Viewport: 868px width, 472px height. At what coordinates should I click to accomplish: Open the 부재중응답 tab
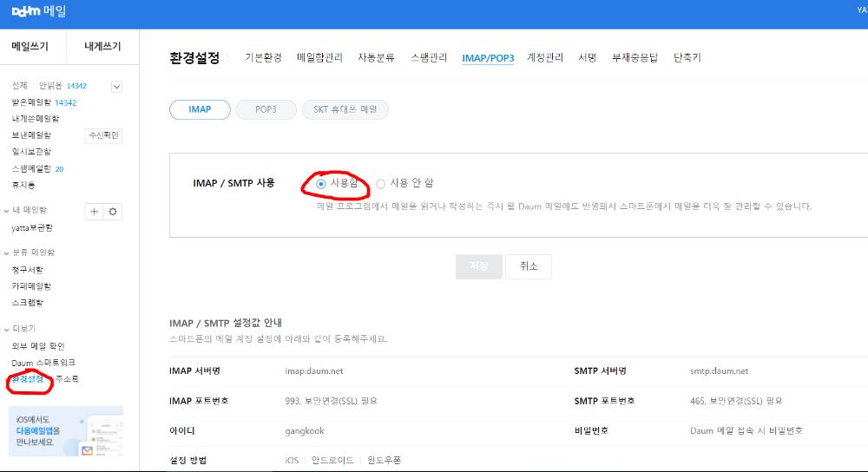[x=635, y=57]
